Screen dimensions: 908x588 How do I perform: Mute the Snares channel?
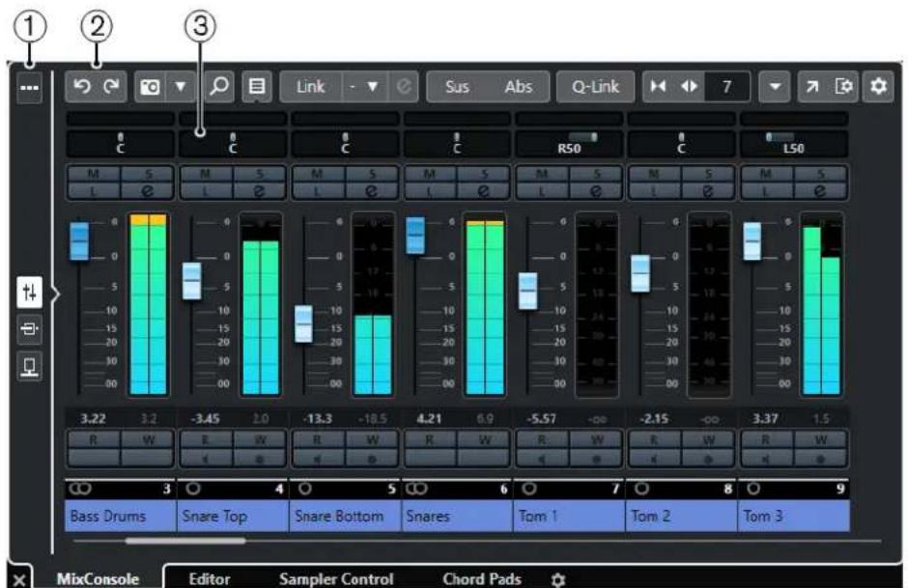click(x=430, y=174)
